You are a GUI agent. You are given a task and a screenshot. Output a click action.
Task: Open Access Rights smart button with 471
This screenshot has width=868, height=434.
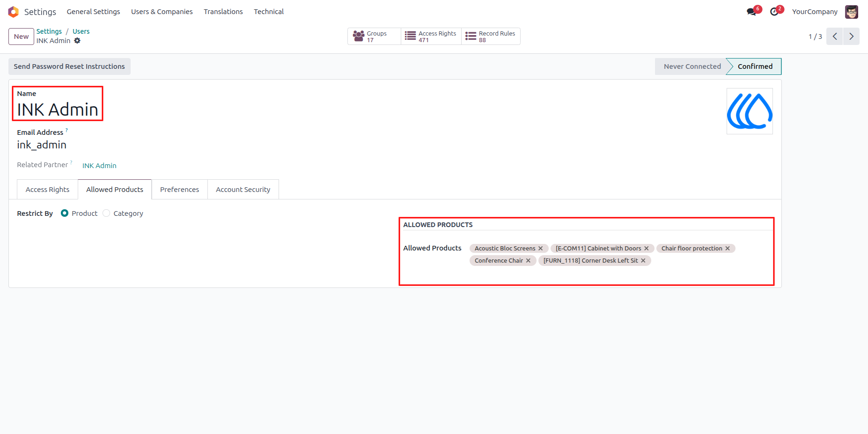(x=431, y=37)
